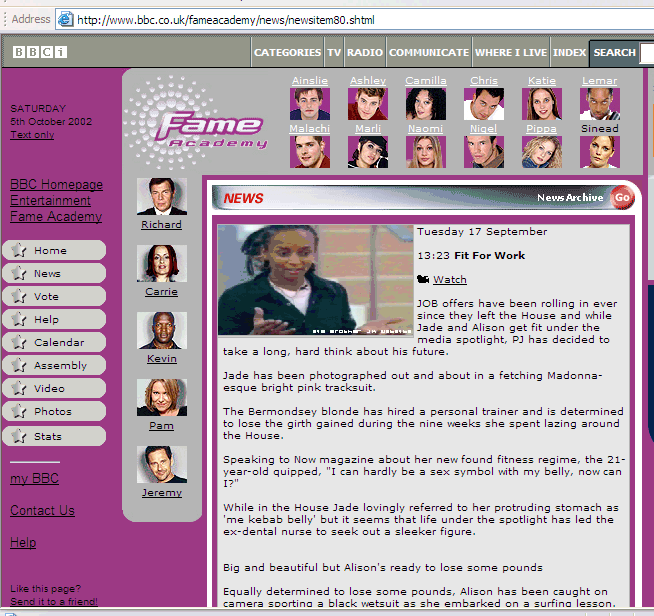Open the Fame Academy logo
Image resolution: width=654 pixels, height=616 pixels.
[196, 123]
